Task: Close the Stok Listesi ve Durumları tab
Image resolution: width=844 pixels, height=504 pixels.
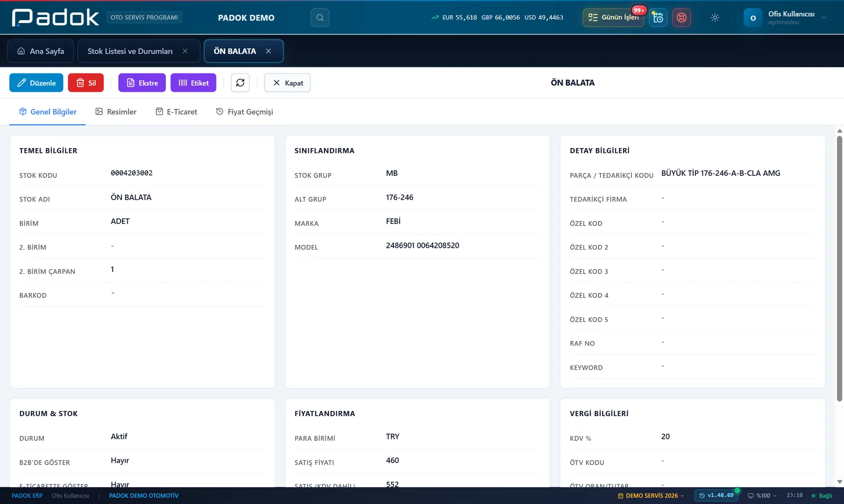Action: tap(185, 51)
